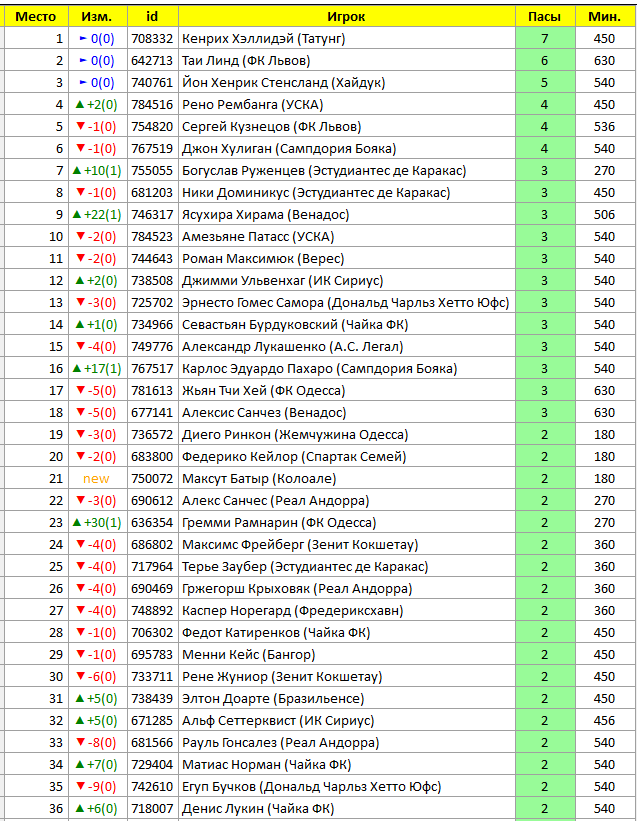
Task: Select player cell 'Кенрих Хэллидэй (Татунг)'
Action: point(347,39)
